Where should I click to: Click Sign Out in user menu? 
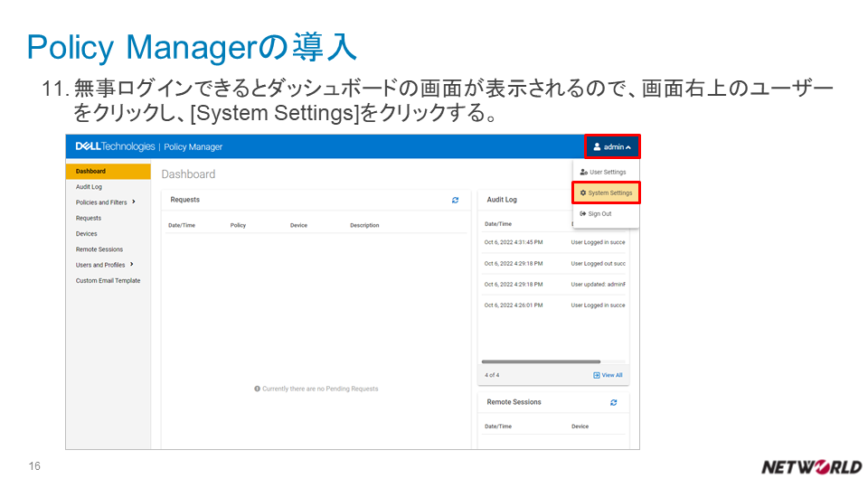(606, 213)
